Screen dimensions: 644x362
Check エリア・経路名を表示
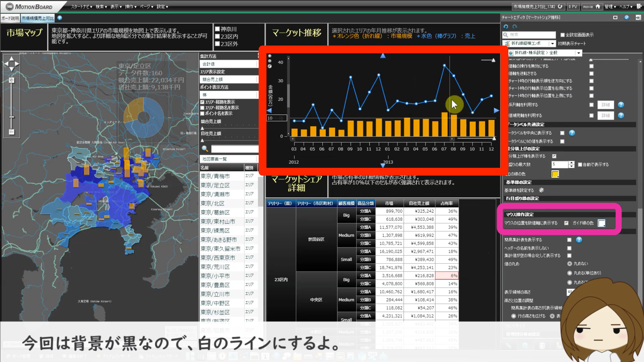pyautogui.click(x=202, y=108)
